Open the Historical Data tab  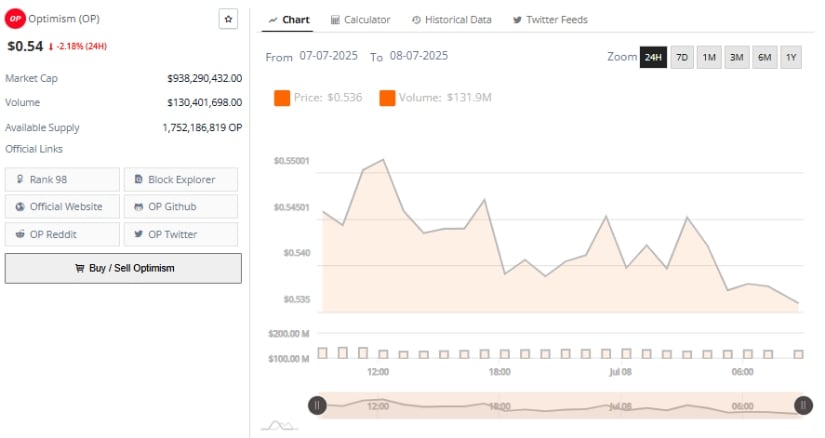click(x=451, y=20)
